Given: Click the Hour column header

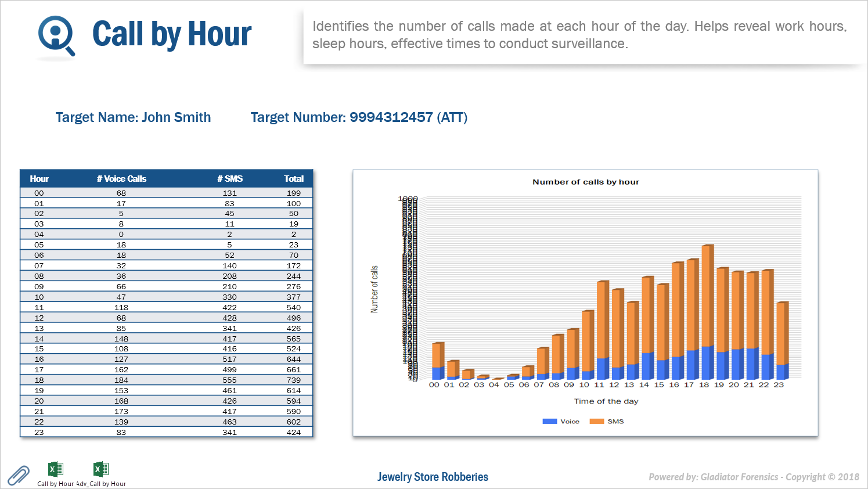Looking at the screenshot, I should coord(39,179).
